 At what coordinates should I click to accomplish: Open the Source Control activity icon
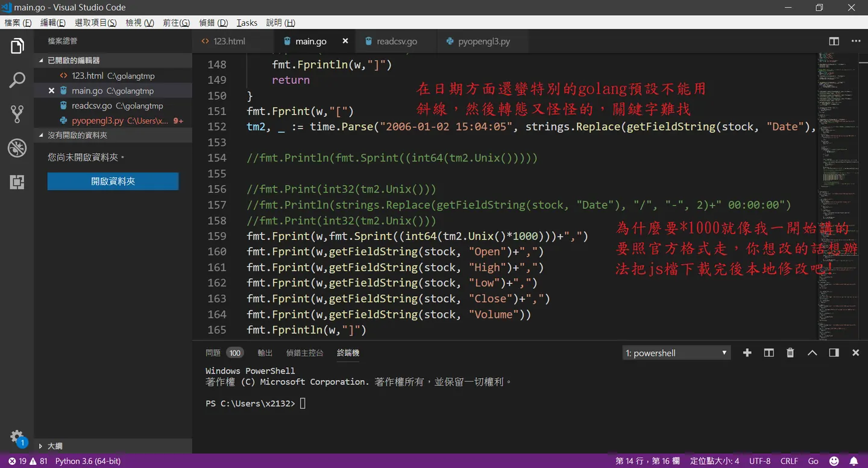(x=17, y=114)
